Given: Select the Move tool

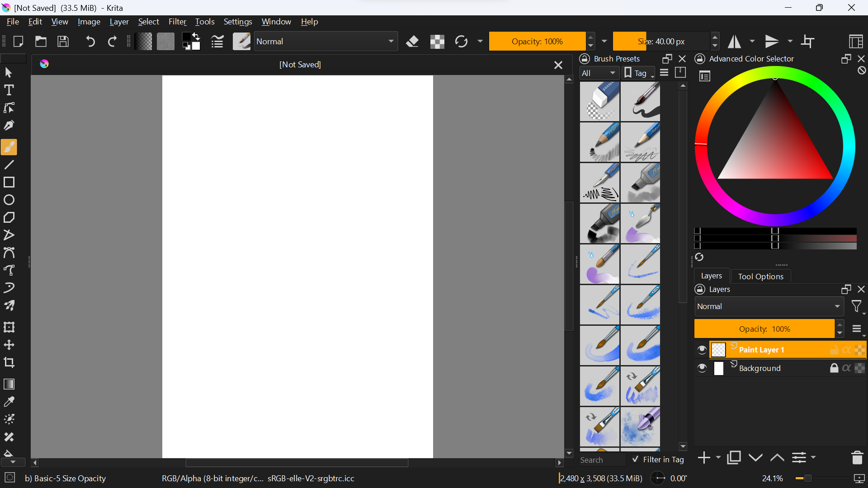Looking at the screenshot, I should [x=9, y=345].
